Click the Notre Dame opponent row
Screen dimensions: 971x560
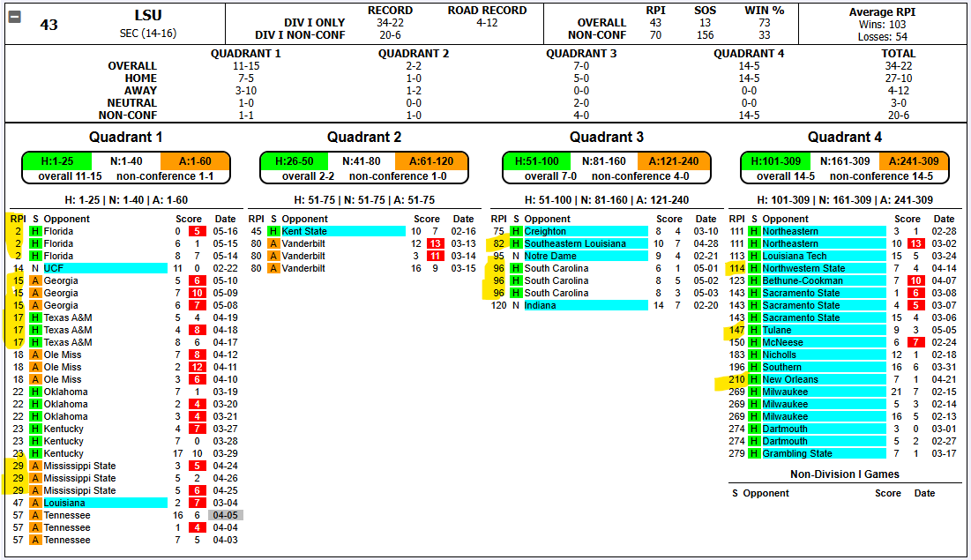586,256
